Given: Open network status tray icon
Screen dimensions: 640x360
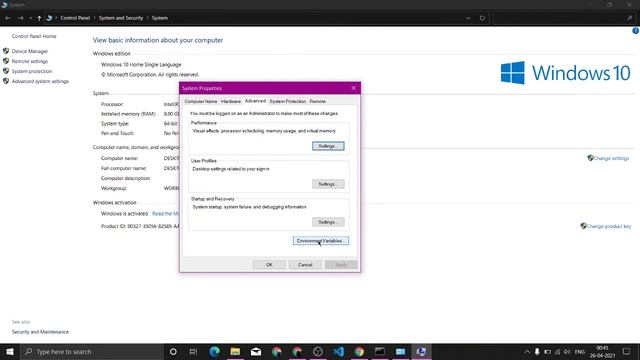Looking at the screenshot, I should 558,351.
